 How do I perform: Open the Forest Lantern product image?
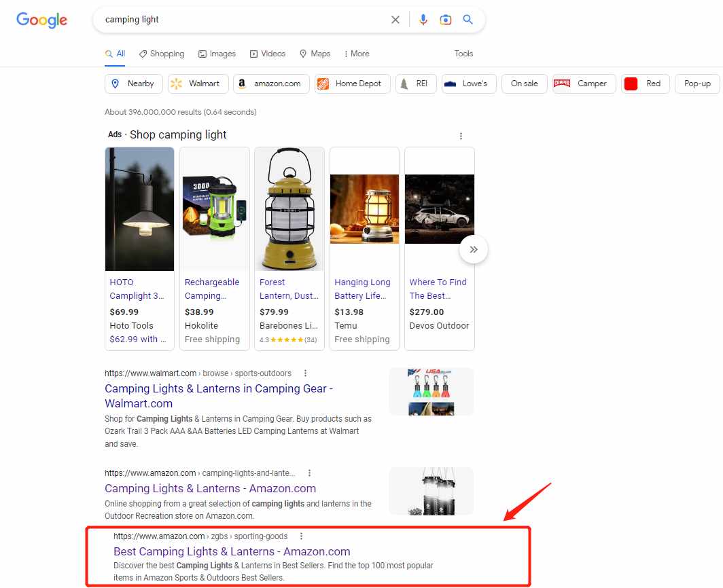point(289,208)
